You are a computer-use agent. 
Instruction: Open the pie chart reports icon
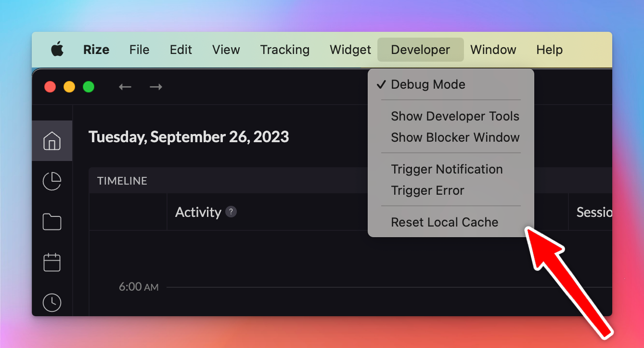pos(52,181)
